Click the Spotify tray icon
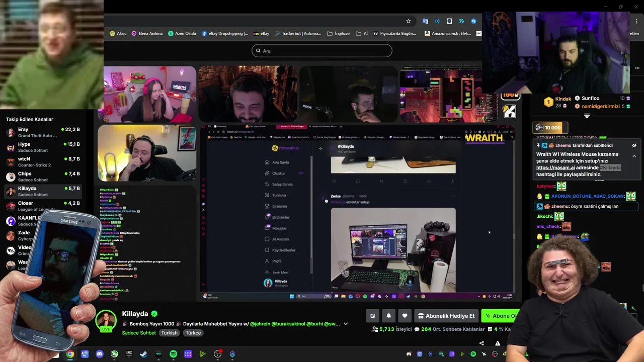Screen dimensions: 644x362 point(473,354)
